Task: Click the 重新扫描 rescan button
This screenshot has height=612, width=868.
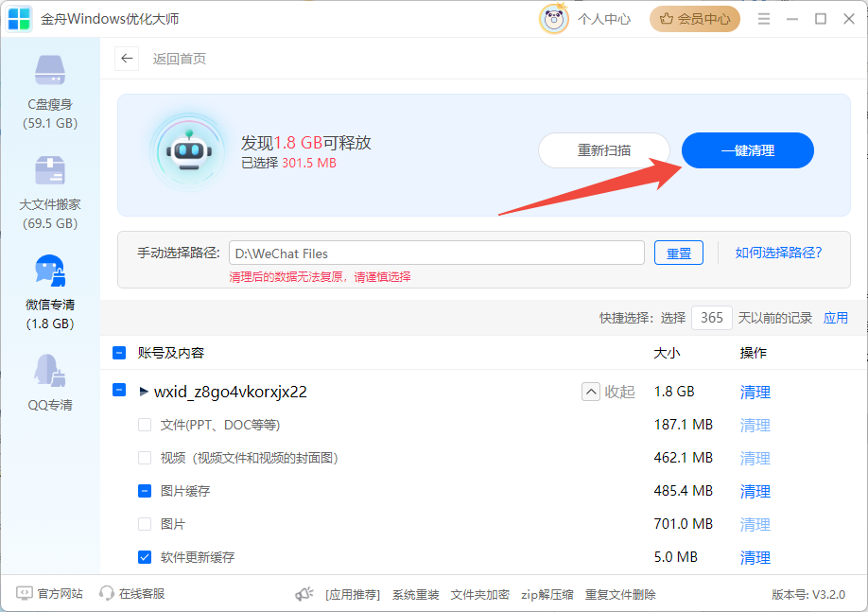Action: [x=604, y=150]
